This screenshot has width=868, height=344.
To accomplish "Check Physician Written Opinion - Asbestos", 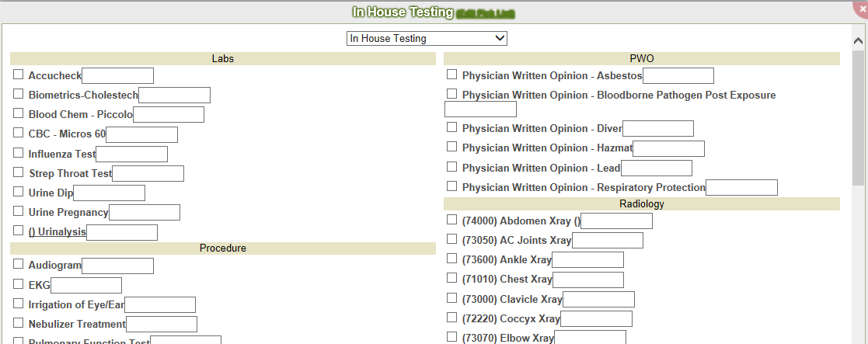I will tap(452, 74).
